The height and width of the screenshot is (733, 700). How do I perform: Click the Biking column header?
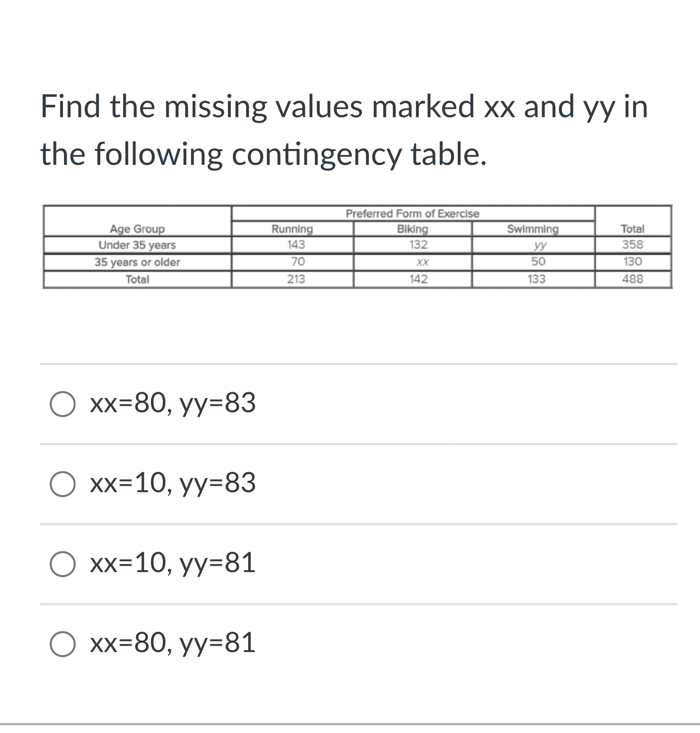[x=413, y=229]
